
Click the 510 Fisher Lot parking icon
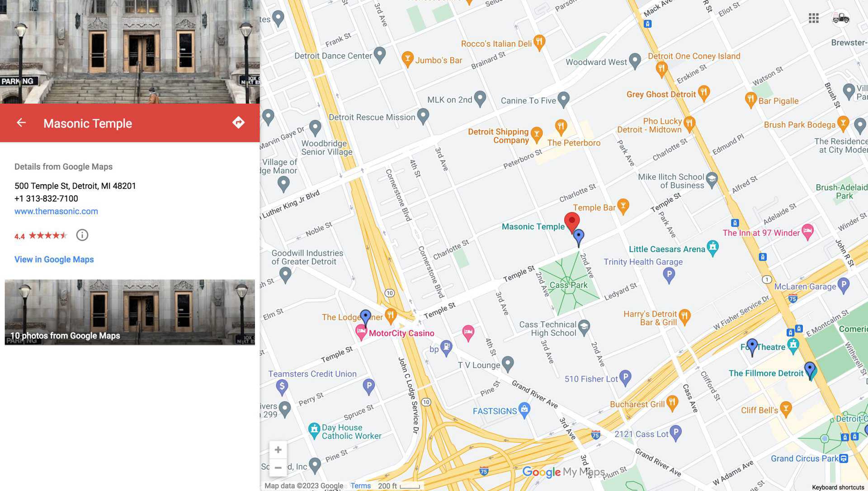(625, 378)
